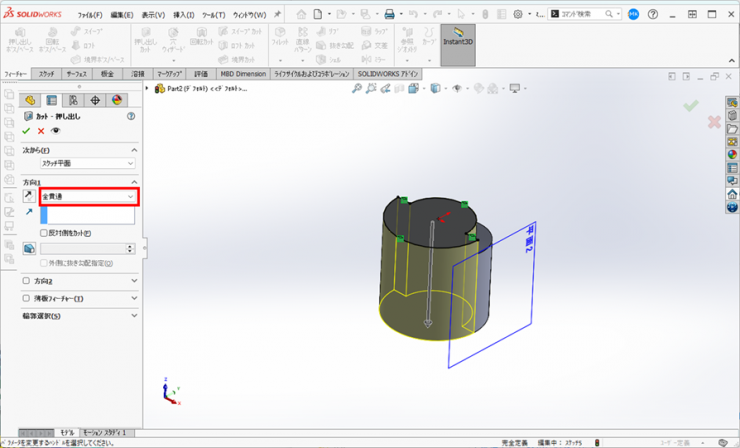This screenshot has height=448, width=740.
Task: Expand the 輪郭選択 section
Action: [134, 316]
